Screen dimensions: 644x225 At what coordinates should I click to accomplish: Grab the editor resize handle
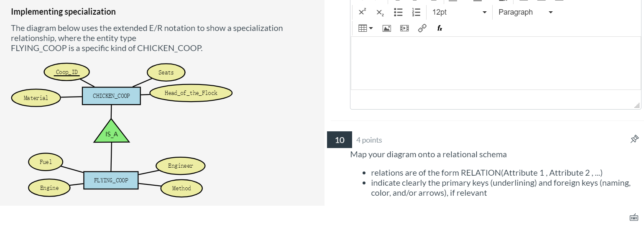(637, 105)
